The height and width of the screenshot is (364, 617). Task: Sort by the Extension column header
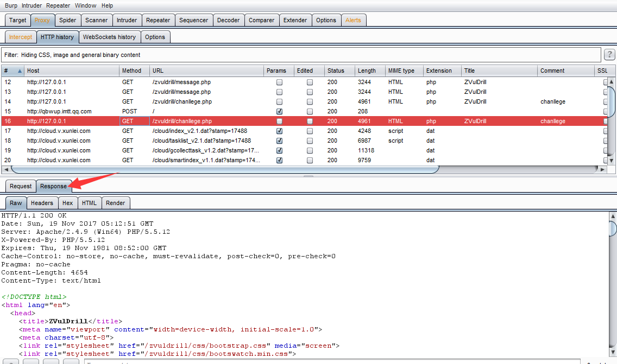tap(442, 71)
